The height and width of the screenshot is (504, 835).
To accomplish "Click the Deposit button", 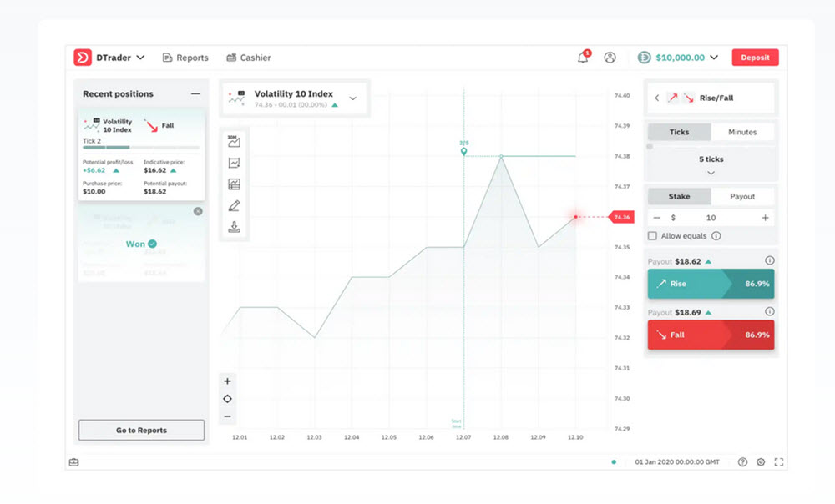I will point(755,58).
